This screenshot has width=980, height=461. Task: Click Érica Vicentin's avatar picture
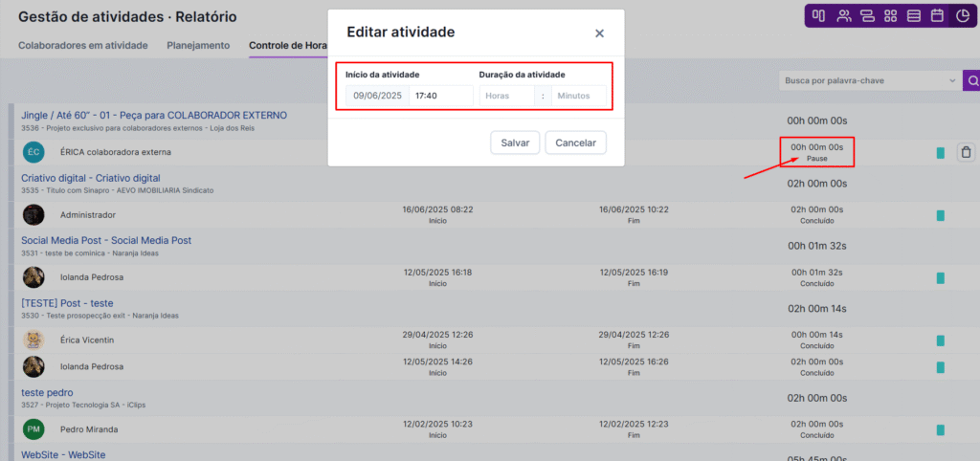pos(33,340)
